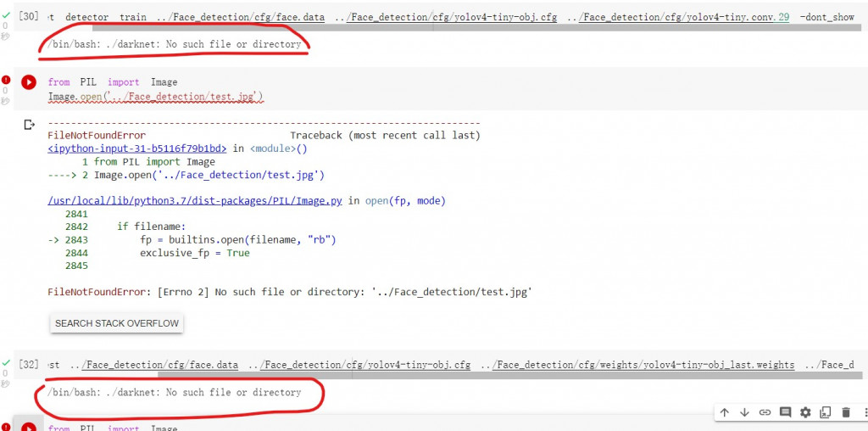The image size is (868, 431).
Task: Open the /usr/local/lib/python3.7 PIL/Image.py link
Action: [195, 201]
